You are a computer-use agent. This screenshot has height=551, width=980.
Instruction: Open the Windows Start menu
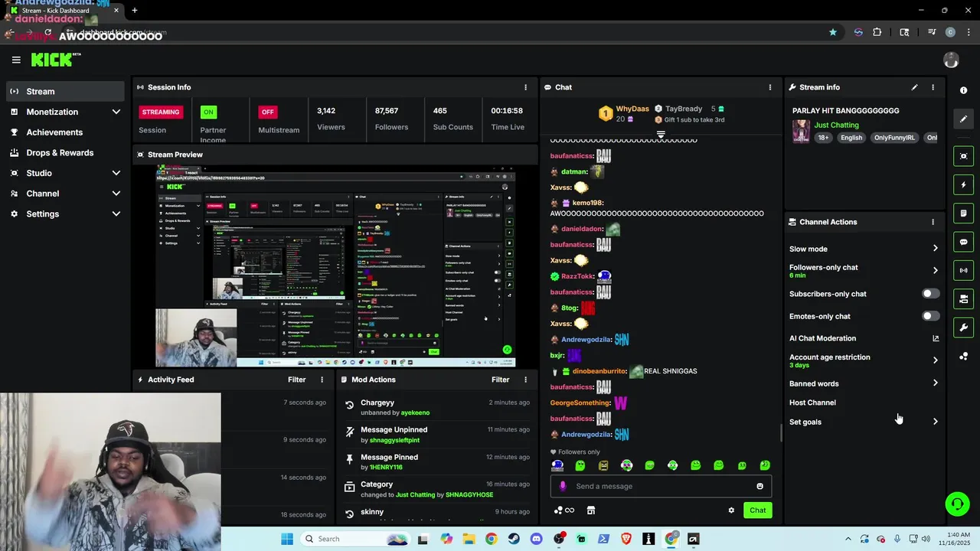pyautogui.click(x=287, y=539)
